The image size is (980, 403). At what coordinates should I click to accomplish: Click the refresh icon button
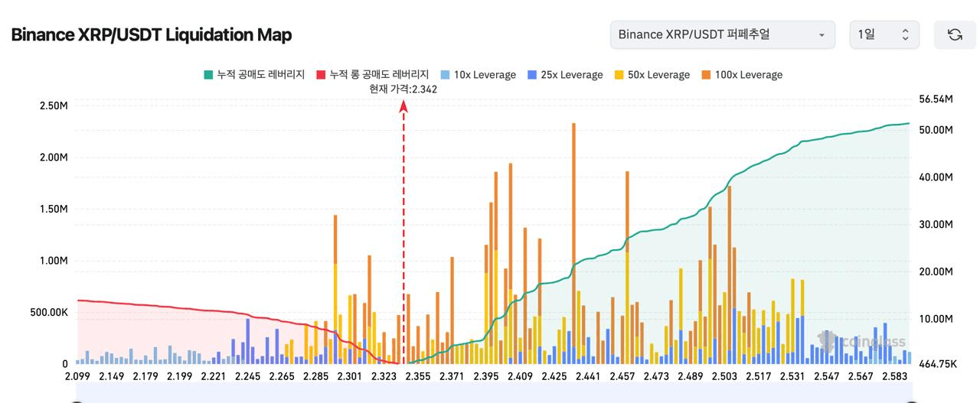(954, 34)
